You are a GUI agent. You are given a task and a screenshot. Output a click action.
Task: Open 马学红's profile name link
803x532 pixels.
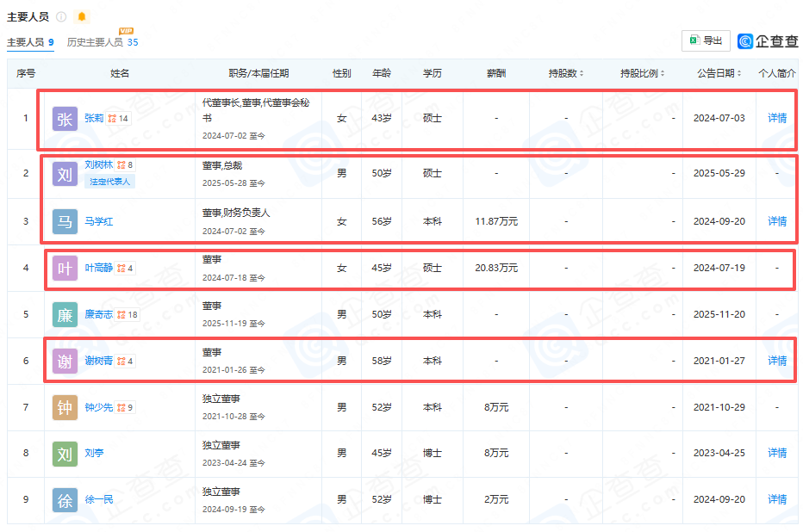(x=98, y=222)
